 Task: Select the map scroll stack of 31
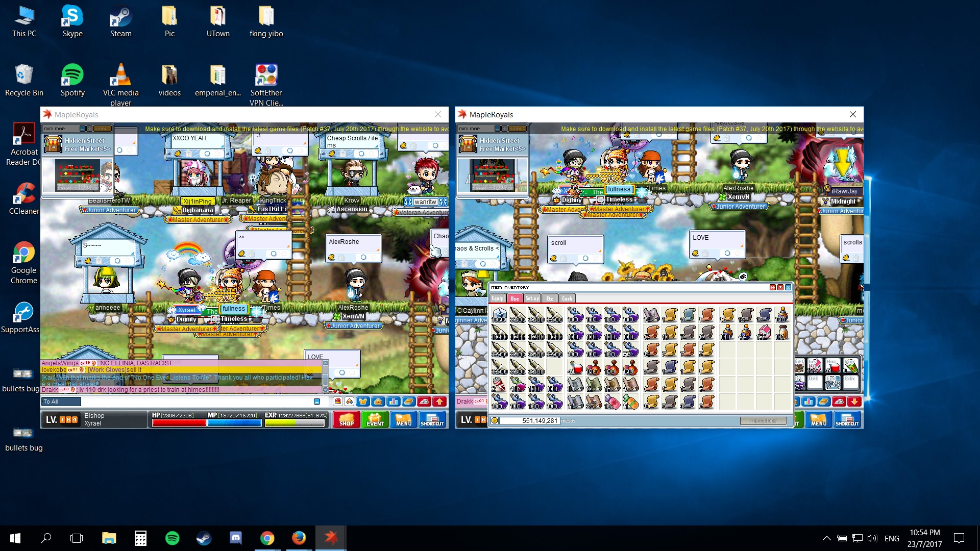pyautogui.click(x=575, y=385)
